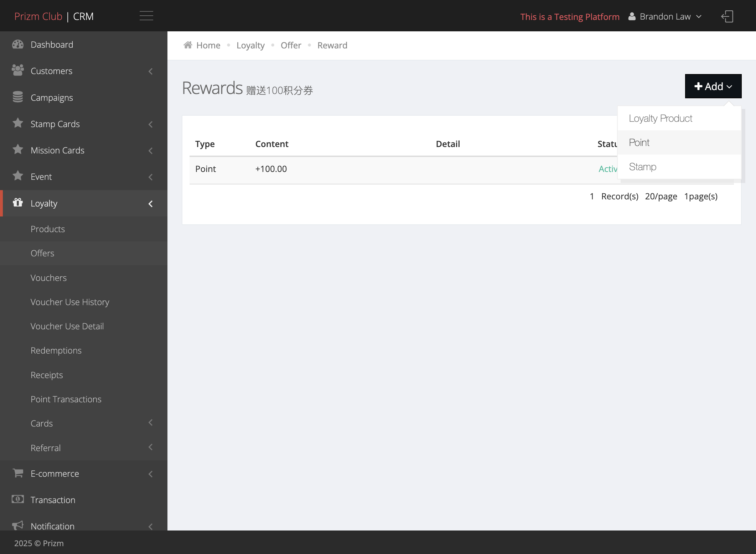Click the Notification megaphone icon
756x554 pixels.
click(18, 526)
